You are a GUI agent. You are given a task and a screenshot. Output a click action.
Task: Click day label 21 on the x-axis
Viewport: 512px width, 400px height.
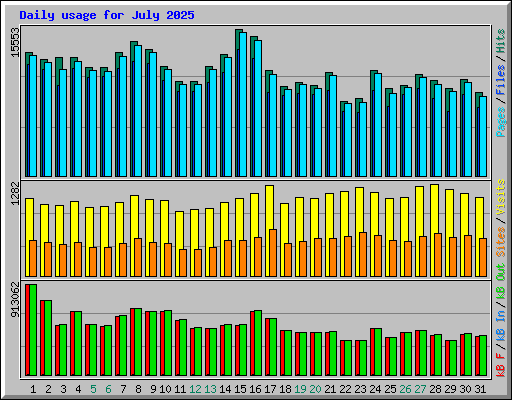(330, 389)
